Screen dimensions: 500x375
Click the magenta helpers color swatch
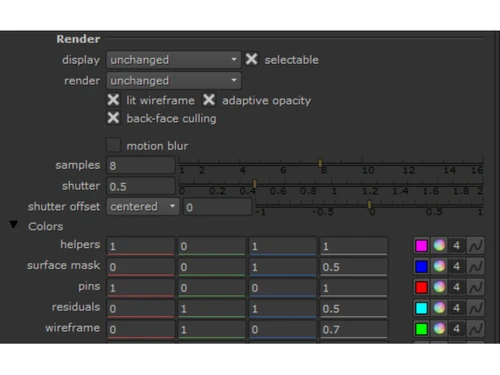click(422, 246)
